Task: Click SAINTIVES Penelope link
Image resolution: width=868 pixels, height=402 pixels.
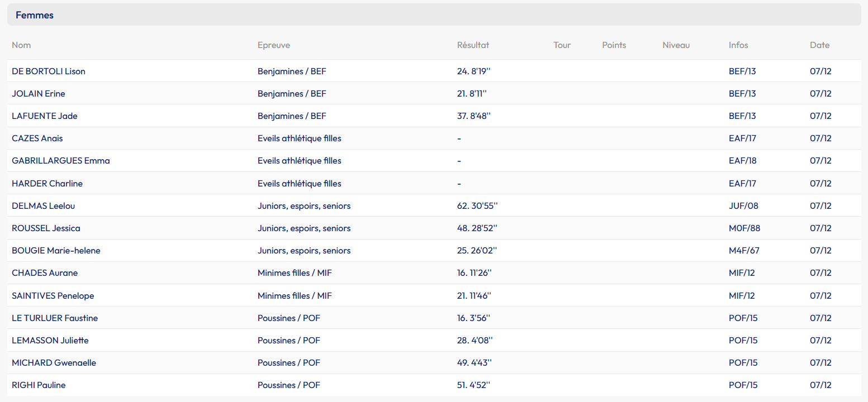Action: tap(53, 295)
